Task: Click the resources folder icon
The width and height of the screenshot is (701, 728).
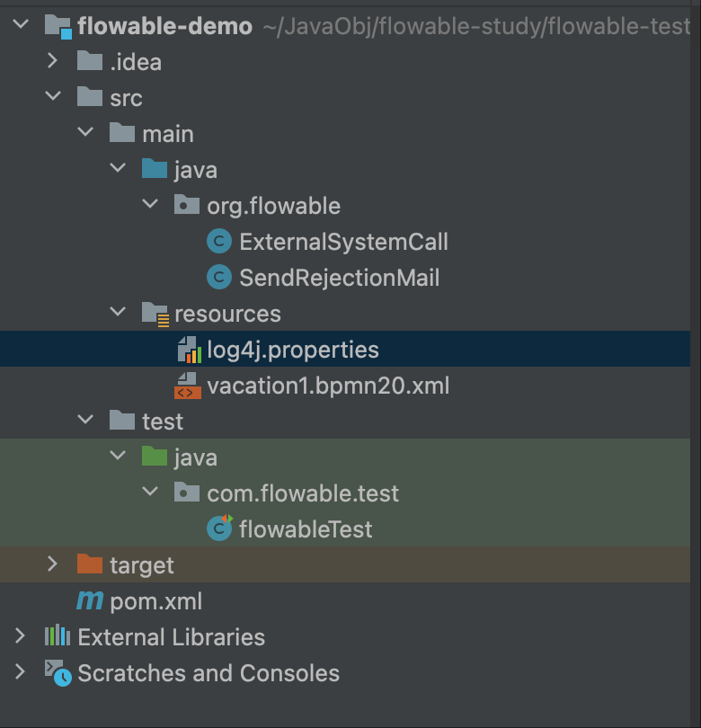Action: tap(153, 313)
